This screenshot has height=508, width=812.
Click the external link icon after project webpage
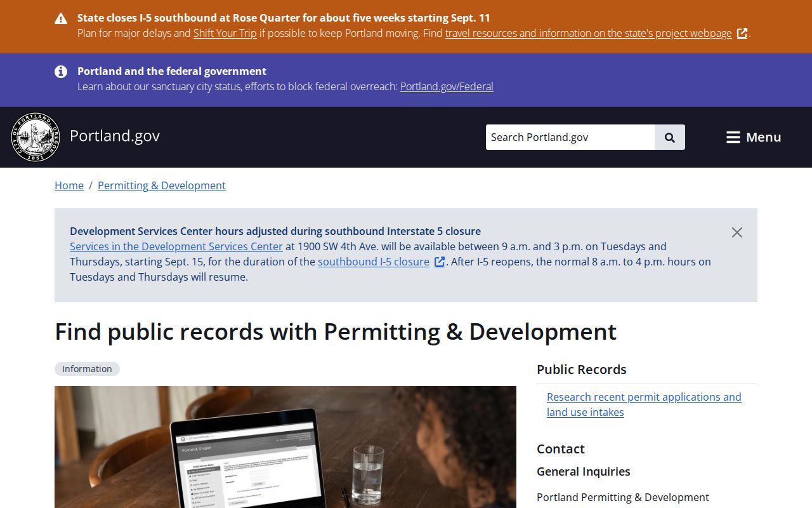coord(742,34)
